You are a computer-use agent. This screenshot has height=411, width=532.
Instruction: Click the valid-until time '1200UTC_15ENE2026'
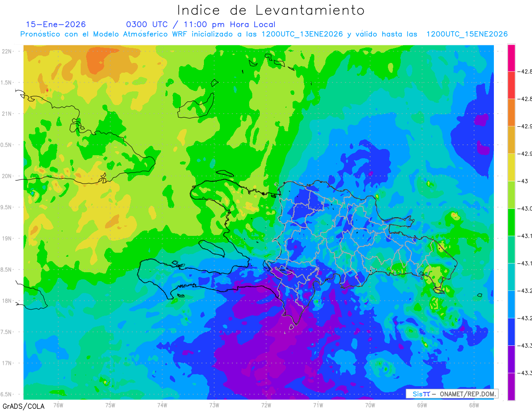pyautogui.click(x=467, y=34)
